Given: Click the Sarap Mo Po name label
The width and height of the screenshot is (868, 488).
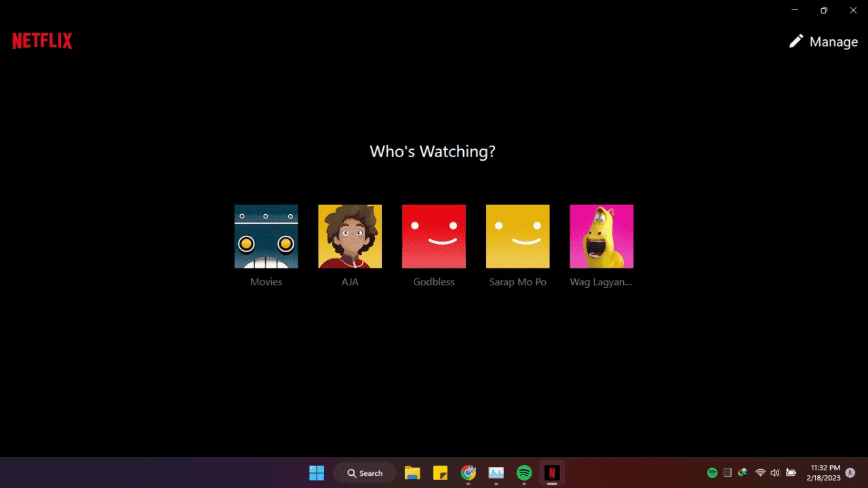Looking at the screenshot, I should point(518,282).
